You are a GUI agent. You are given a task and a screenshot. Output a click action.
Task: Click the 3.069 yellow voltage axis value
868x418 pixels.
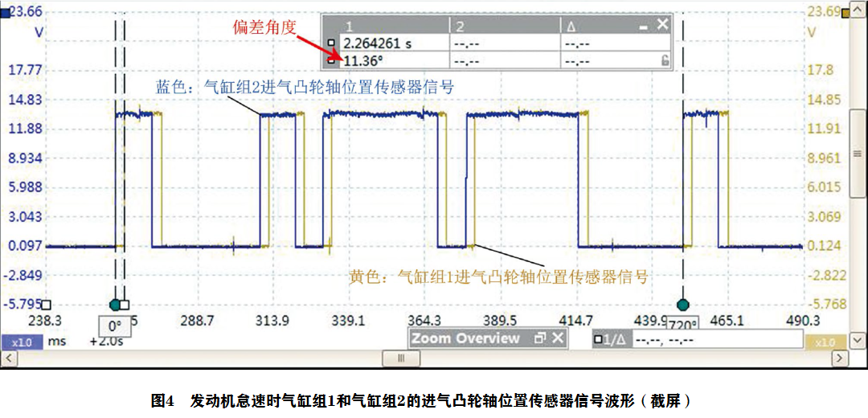pos(826,216)
